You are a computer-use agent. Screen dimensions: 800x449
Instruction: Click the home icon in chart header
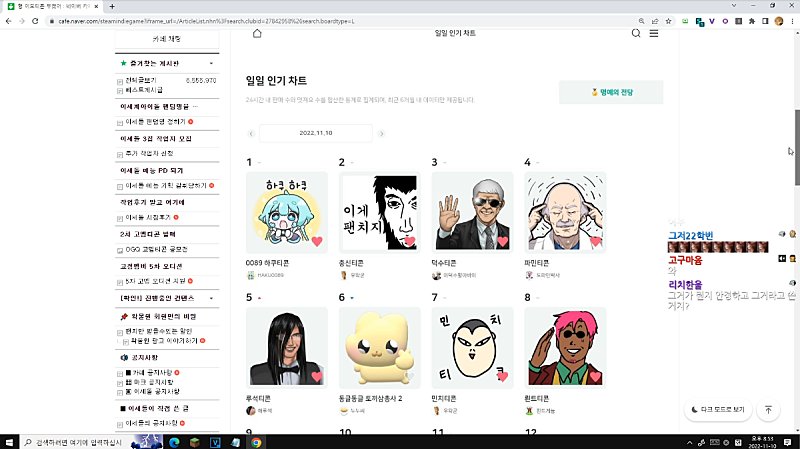click(x=257, y=33)
